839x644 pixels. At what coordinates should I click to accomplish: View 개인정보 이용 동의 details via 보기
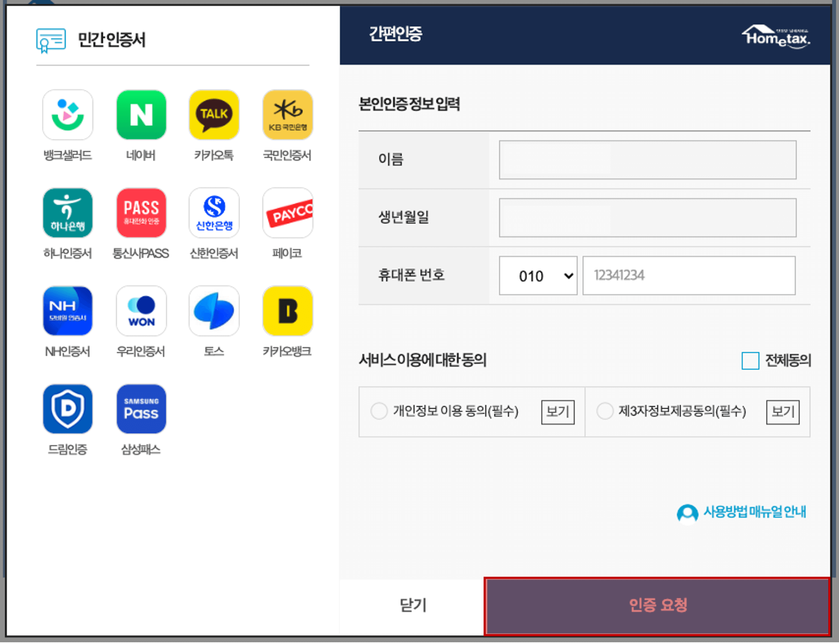(557, 411)
